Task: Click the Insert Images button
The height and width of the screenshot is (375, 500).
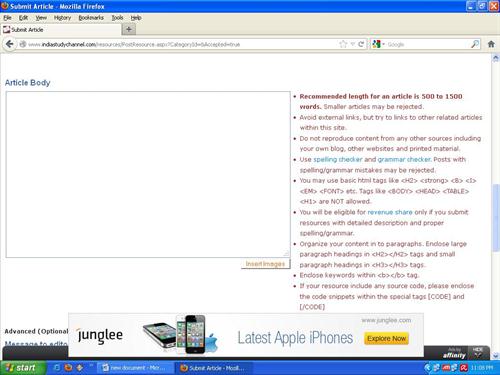Action: point(265,264)
